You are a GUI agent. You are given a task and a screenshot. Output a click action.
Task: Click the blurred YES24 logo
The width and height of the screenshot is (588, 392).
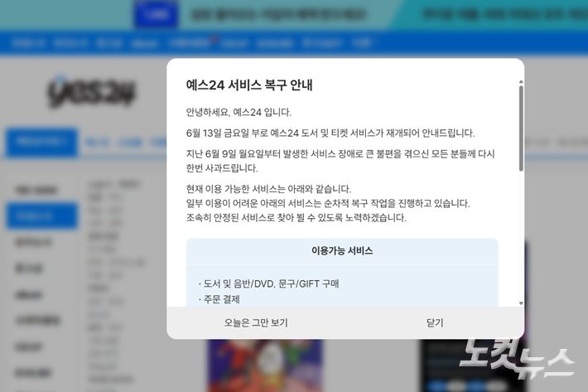pyautogui.click(x=91, y=92)
